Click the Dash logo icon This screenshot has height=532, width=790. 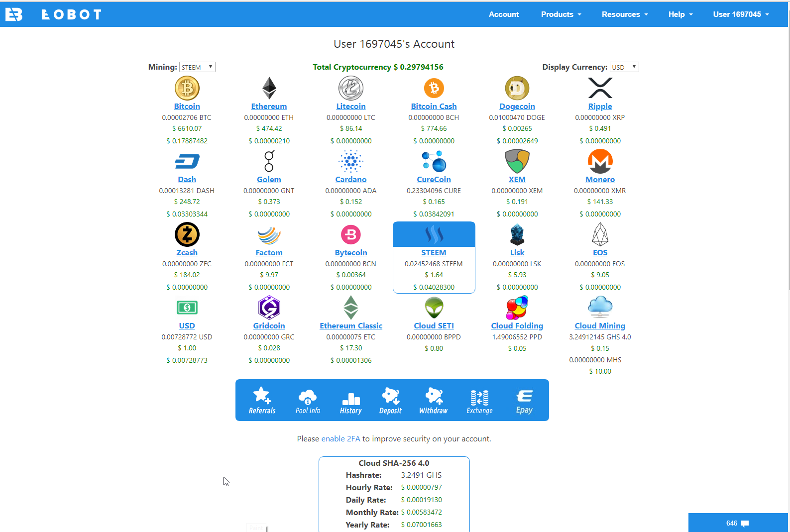pos(187,161)
